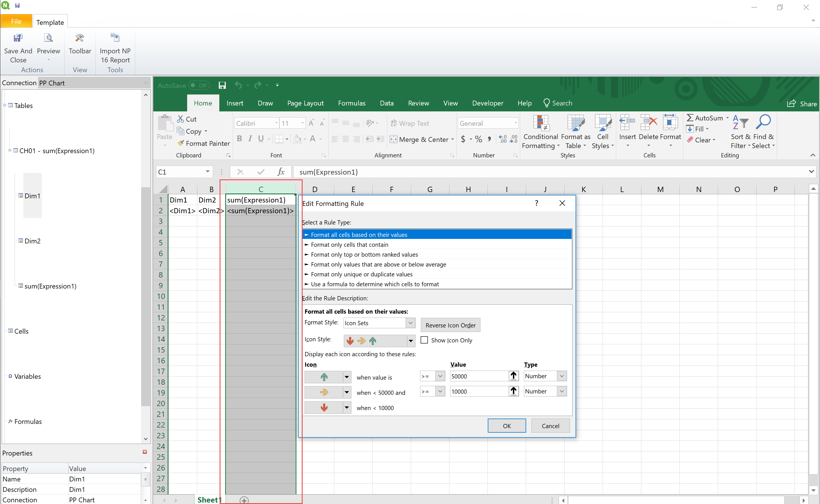This screenshot has width=820, height=504.
Task: Open the Icon Style dropdown
Action: click(411, 340)
